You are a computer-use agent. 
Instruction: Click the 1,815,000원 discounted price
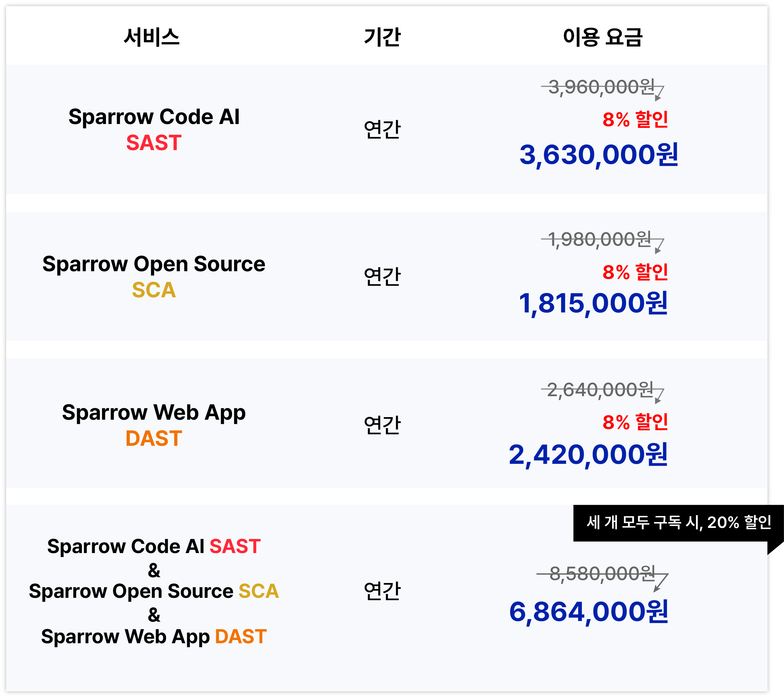pyautogui.click(x=593, y=303)
